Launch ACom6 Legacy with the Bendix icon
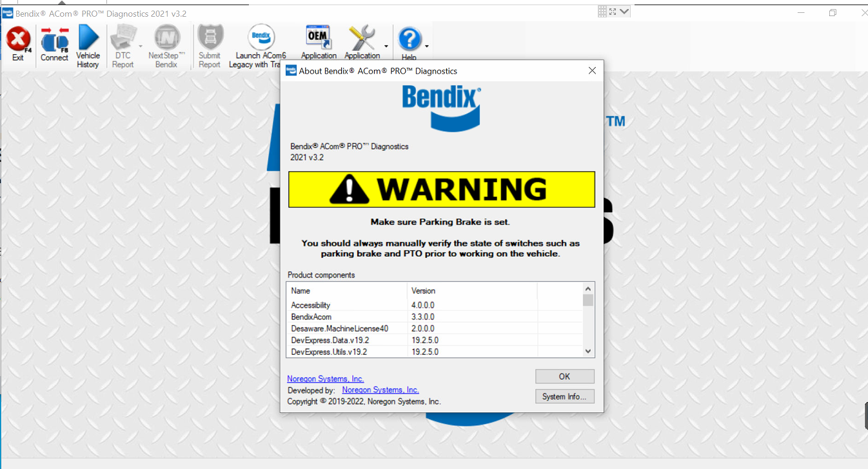Screen dimensions: 868x469 tap(261, 38)
